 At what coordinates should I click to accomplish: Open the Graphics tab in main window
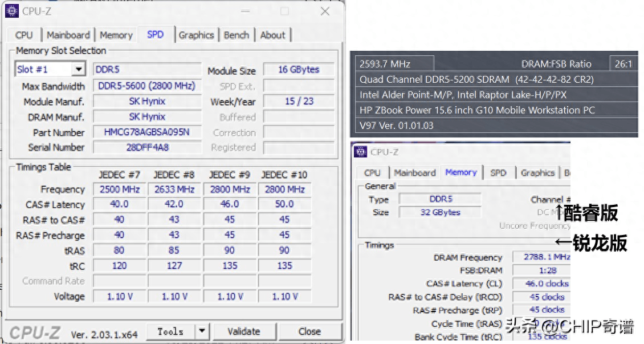(x=196, y=35)
